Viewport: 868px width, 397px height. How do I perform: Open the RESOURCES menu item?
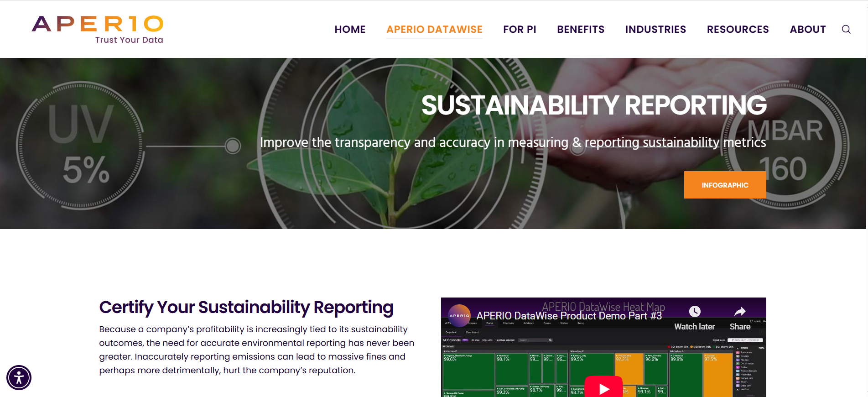tap(738, 29)
